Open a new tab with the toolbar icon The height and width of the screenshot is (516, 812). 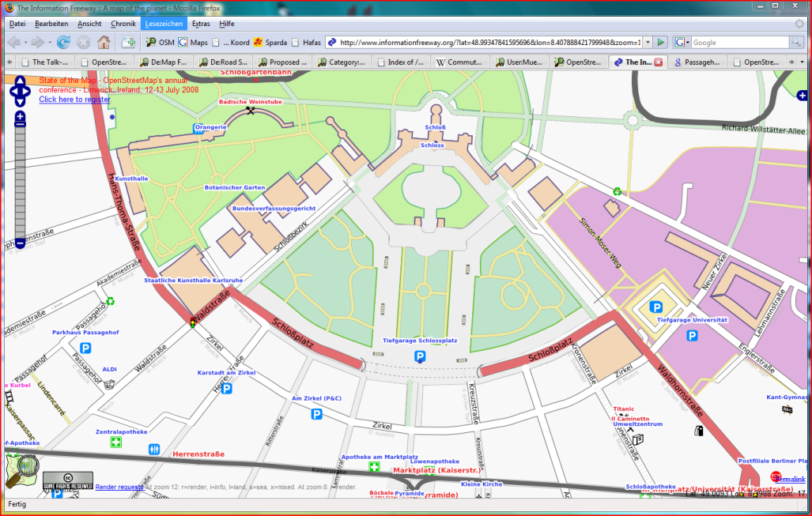(128, 43)
